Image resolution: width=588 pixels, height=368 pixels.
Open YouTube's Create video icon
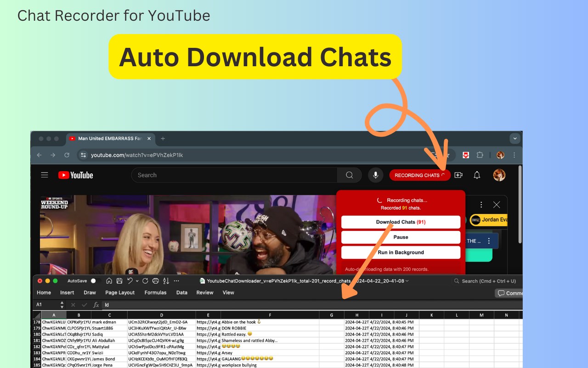(458, 175)
